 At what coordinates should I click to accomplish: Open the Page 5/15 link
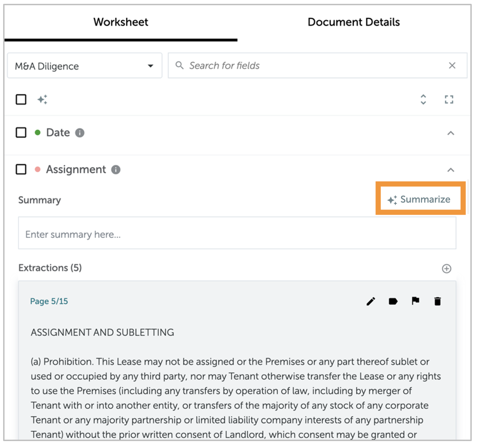[49, 301]
